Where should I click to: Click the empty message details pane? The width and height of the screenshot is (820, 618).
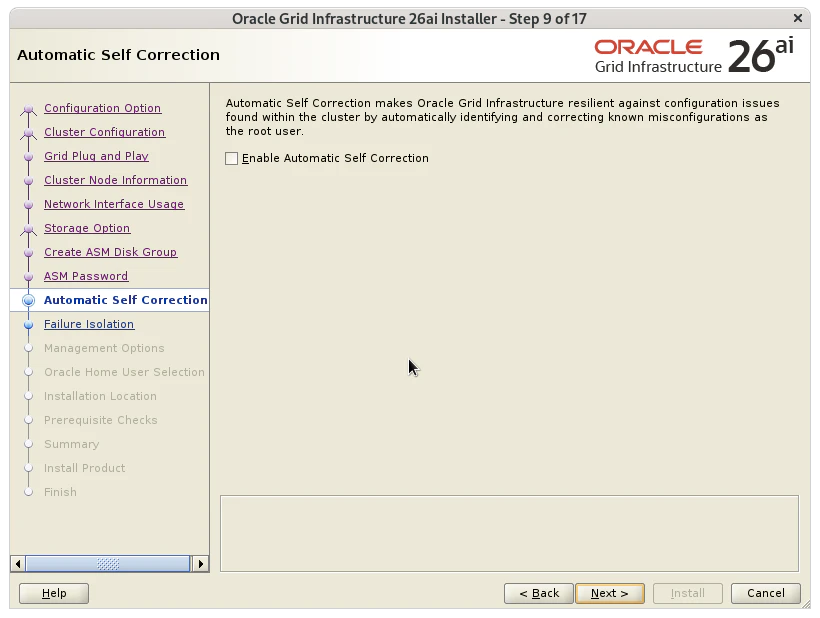tap(509, 533)
